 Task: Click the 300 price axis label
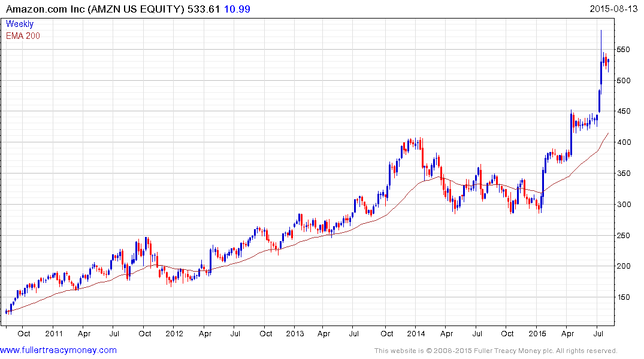624,204
